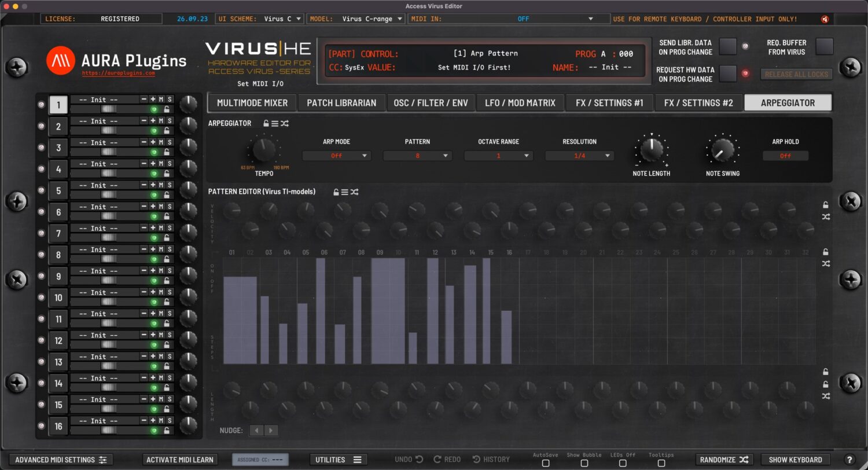Screen dimensions: 868x470
Task: Click the RANDOMIZE button
Action: tap(724, 460)
